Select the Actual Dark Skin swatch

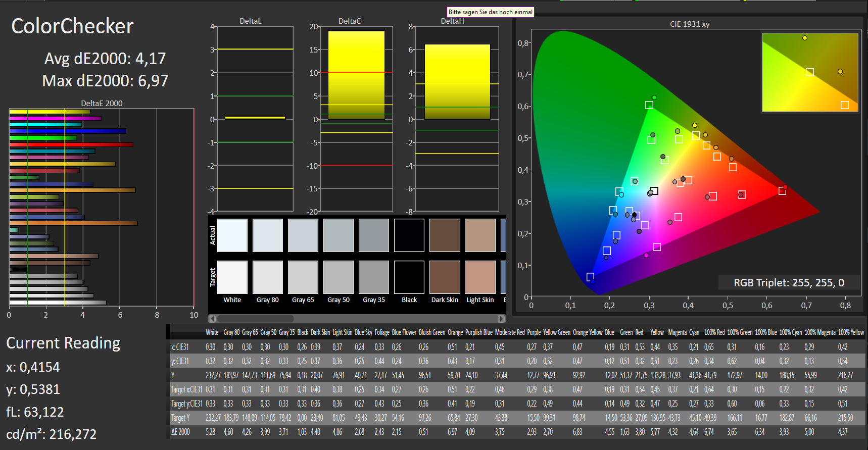coord(445,235)
